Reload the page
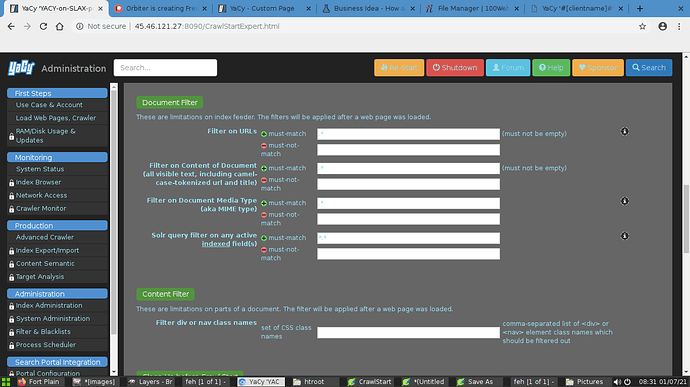This screenshot has height=387, width=690. [43, 26]
